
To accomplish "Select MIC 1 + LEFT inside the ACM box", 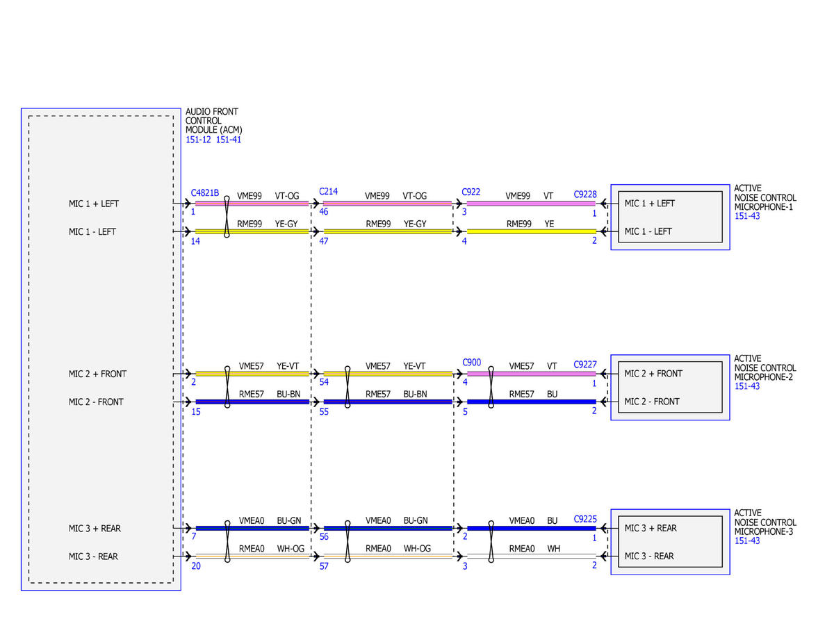I will pyautogui.click(x=94, y=204).
